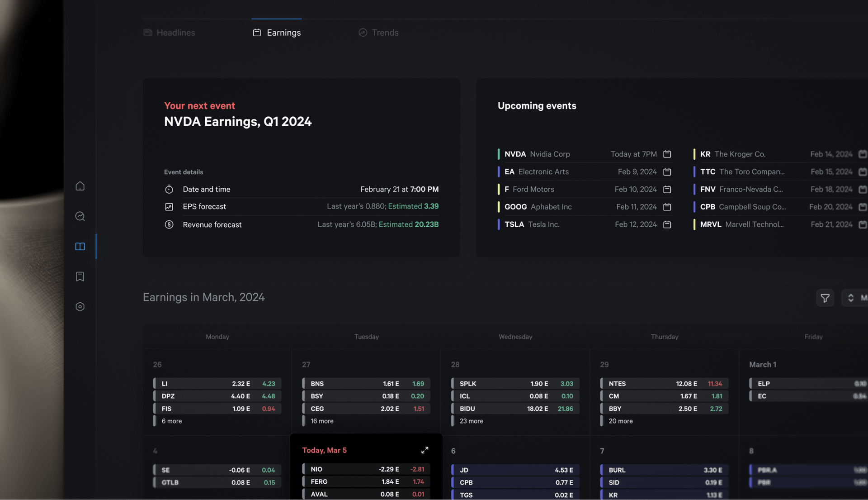This screenshot has width=868, height=500.
Task: Open the month sort dropdown
Action: [x=855, y=298]
